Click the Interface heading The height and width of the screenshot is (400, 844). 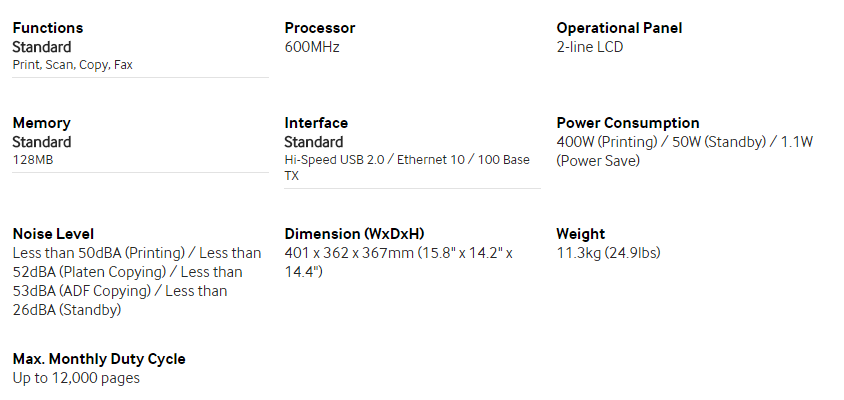click(316, 123)
